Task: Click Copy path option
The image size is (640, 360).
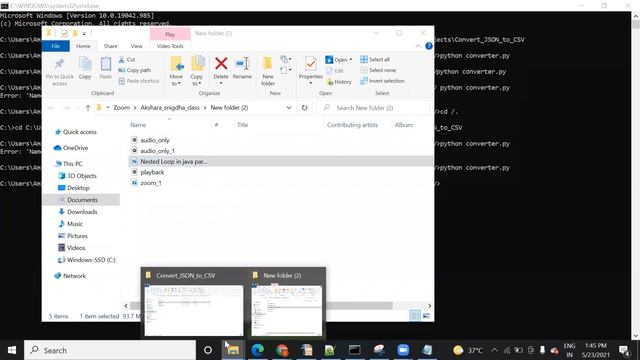Action: click(x=135, y=70)
